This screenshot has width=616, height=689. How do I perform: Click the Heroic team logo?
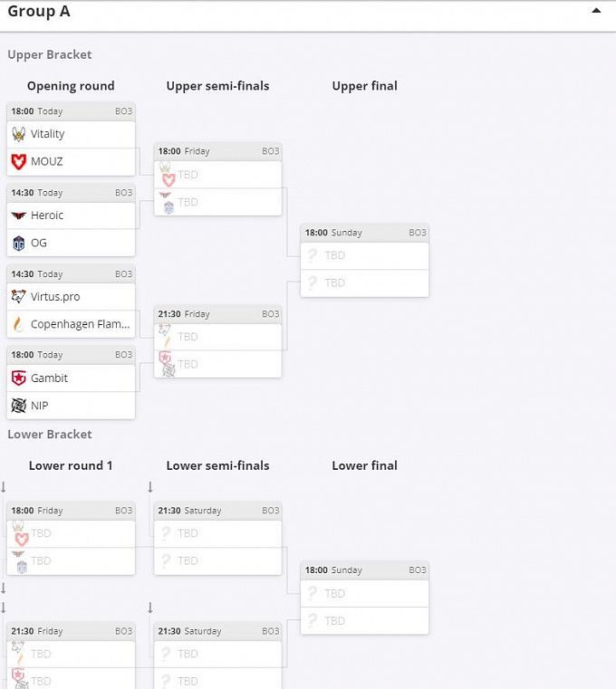tap(19, 215)
